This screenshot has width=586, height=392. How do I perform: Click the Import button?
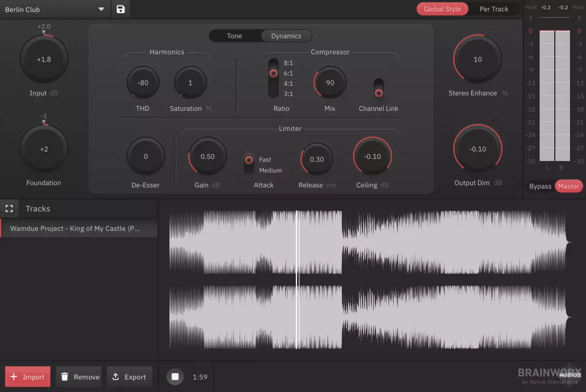coord(28,377)
